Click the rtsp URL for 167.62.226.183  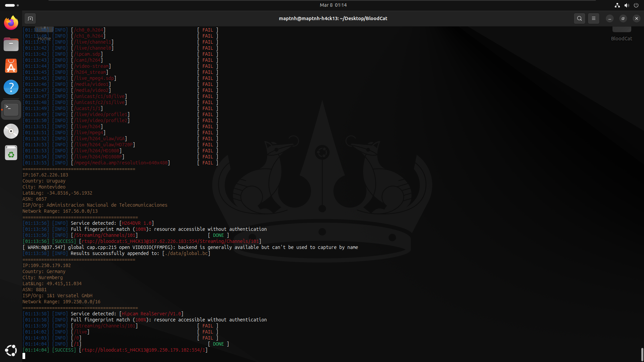pos(170,241)
